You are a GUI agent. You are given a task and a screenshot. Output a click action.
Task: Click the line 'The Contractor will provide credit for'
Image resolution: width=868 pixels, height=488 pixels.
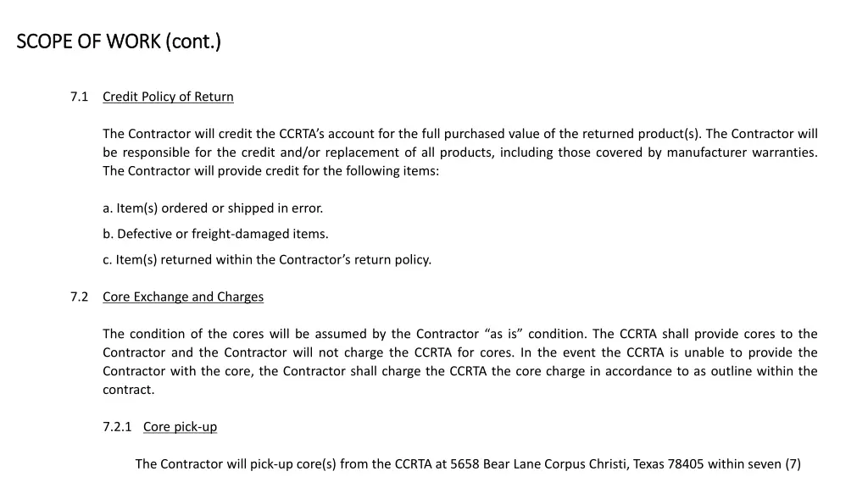coord(270,171)
